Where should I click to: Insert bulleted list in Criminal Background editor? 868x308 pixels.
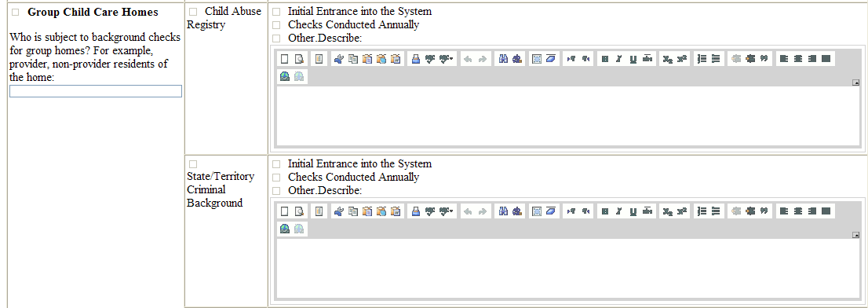[715, 211]
